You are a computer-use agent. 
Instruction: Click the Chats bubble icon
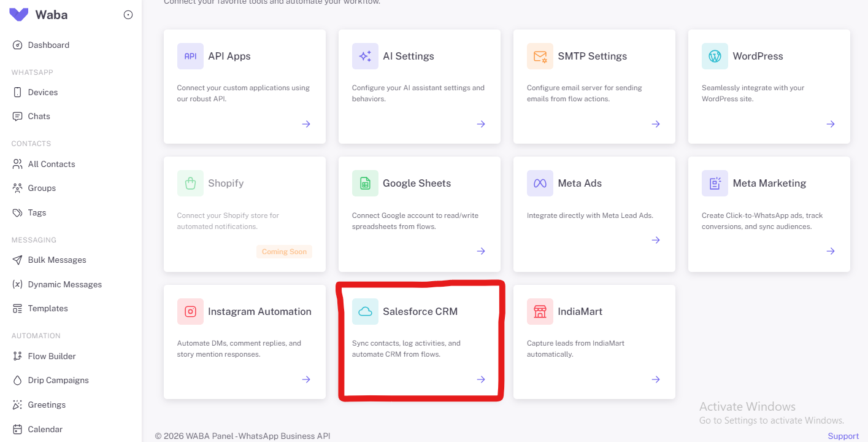pos(17,116)
